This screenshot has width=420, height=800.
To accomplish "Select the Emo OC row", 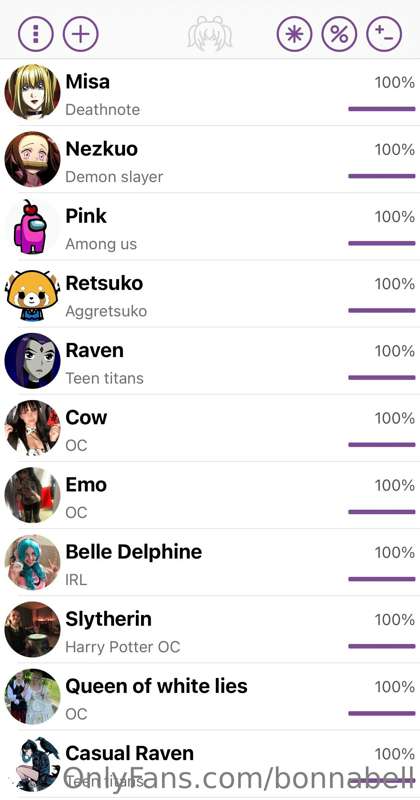I will (x=210, y=495).
